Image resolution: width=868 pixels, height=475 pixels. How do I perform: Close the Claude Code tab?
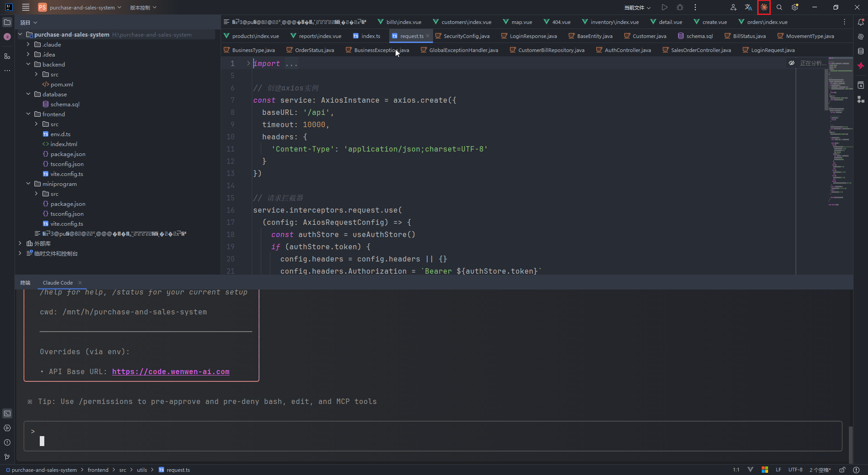click(x=80, y=283)
